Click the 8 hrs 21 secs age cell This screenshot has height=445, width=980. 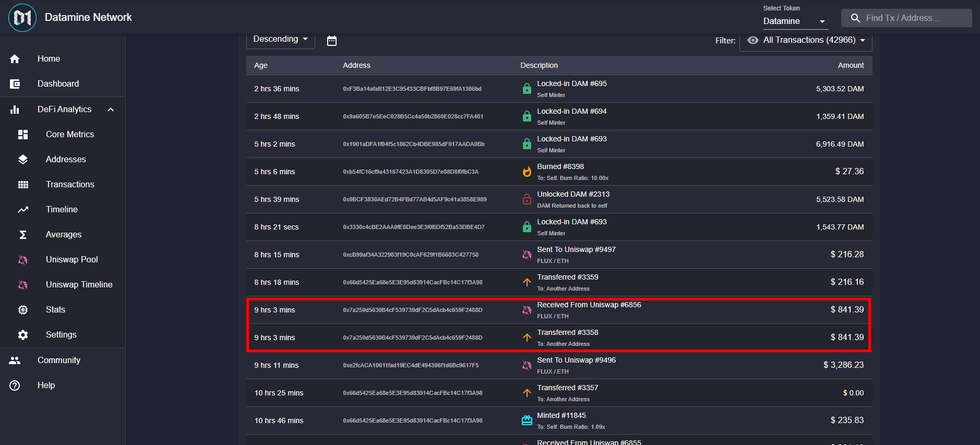pos(277,227)
